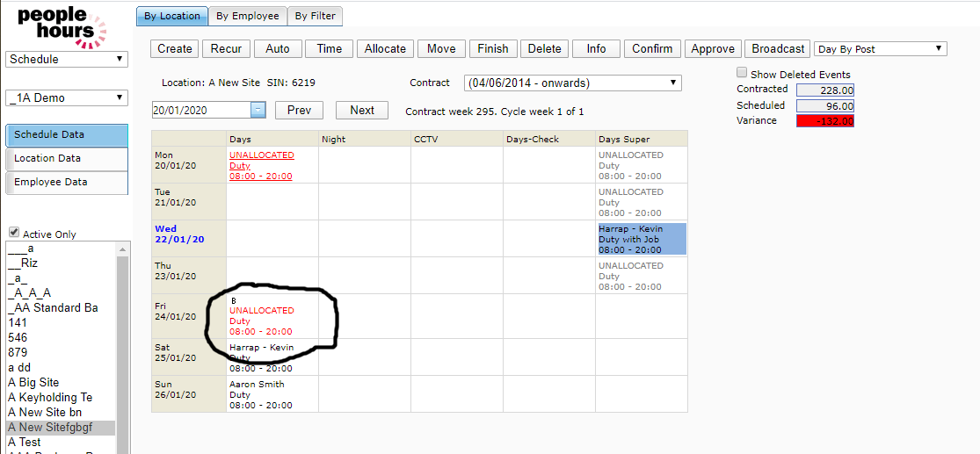Expand the Contract date range dropdown
Screen dimensions: 980x454
coord(573,83)
